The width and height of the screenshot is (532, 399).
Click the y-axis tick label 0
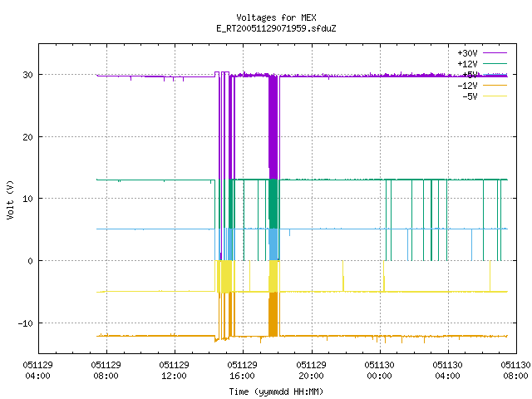pos(31,261)
